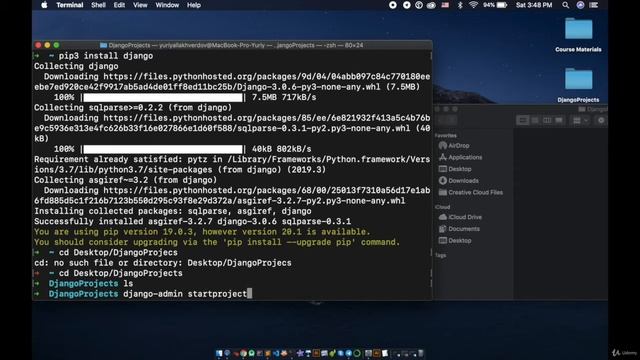Click the Siri icon in menu bar

tap(580, 5)
